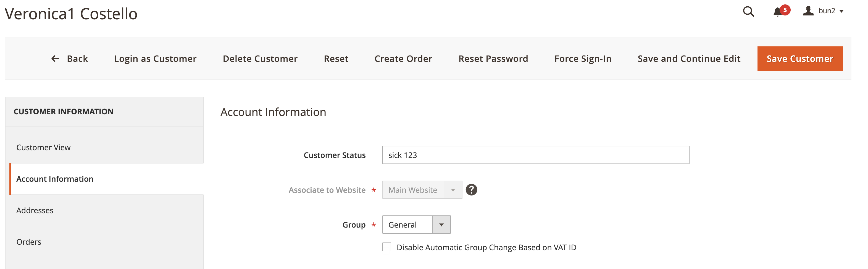Click Delete Customer
Viewport: 868px width, 269px height.
[x=260, y=58]
